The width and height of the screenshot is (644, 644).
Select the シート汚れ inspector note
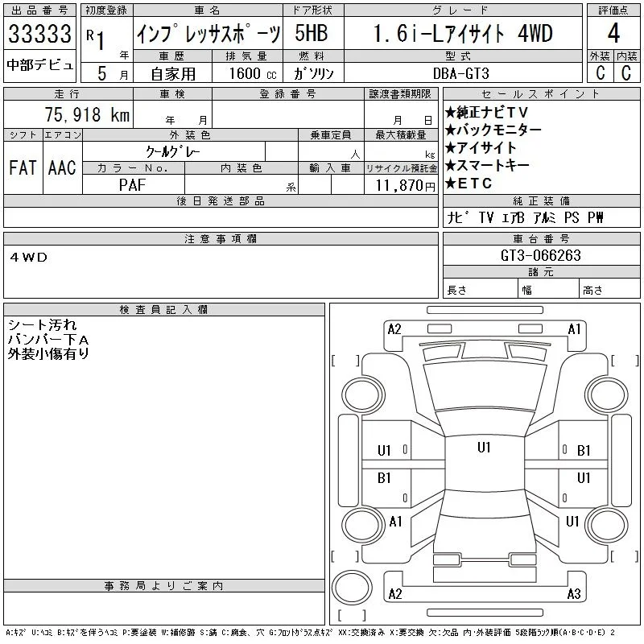tap(43, 325)
